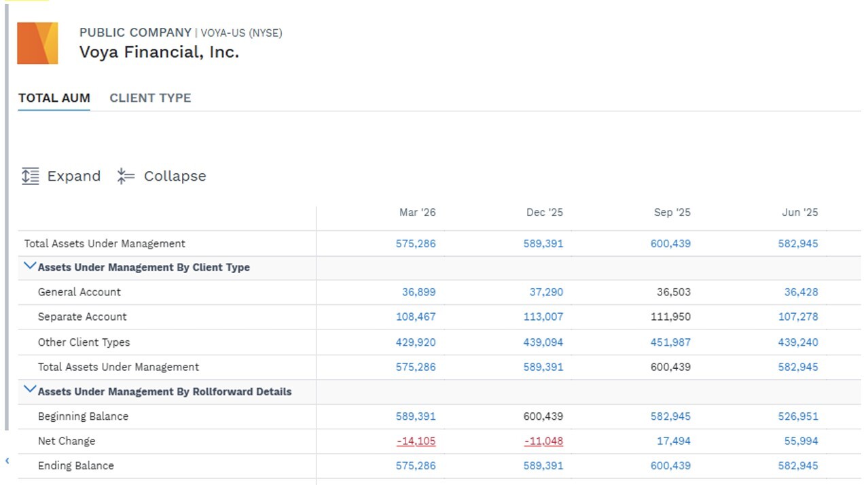
Task: Click the Collapse rows icon
Action: 126,176
